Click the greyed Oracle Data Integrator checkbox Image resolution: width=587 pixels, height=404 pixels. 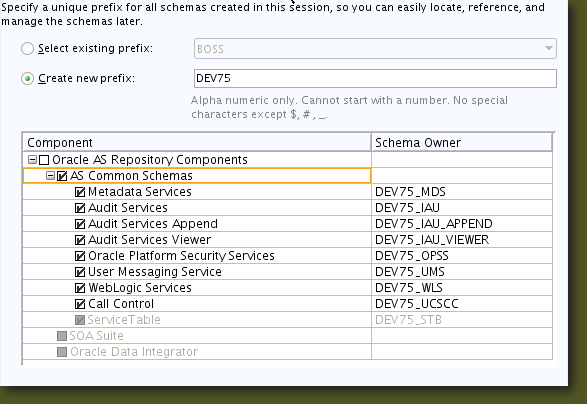point(62,352)
